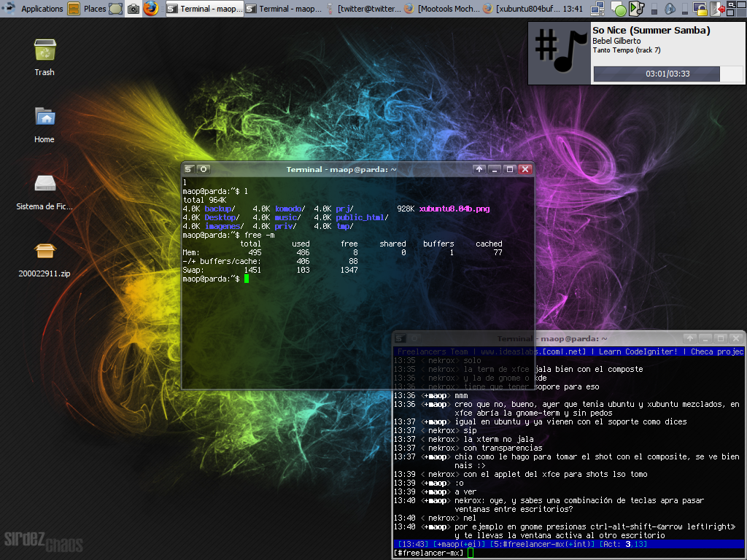Click the tmp/ directory in terminal listing
The height and width of the screenshot is (560, 747).
[x=344, y=226]
